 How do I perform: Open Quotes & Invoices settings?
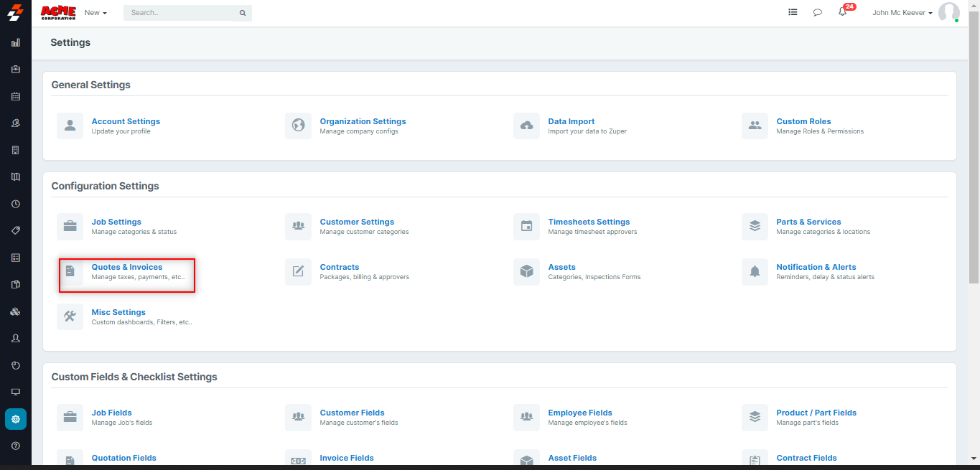tap(127, 267)
